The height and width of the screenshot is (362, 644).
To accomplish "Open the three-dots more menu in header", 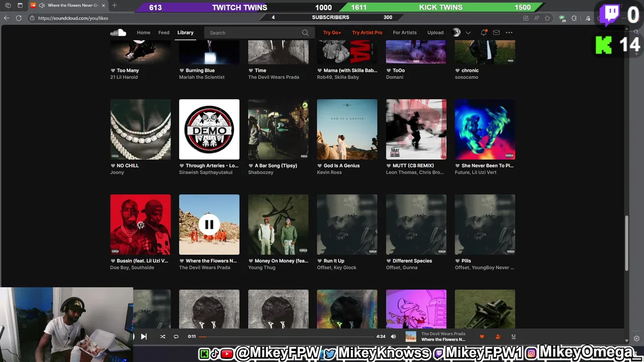I will 509,33.
